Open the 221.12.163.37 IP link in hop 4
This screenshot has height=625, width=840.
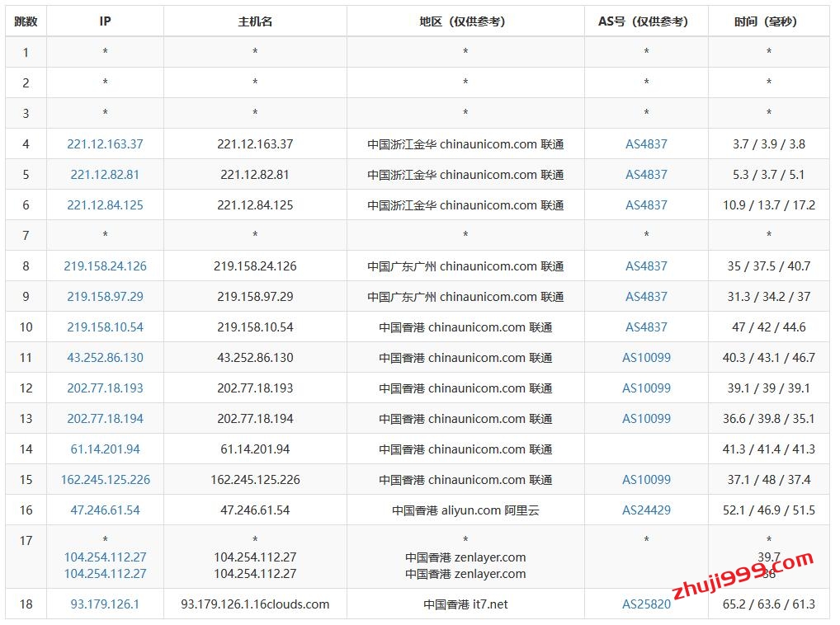tap(105, 144)
